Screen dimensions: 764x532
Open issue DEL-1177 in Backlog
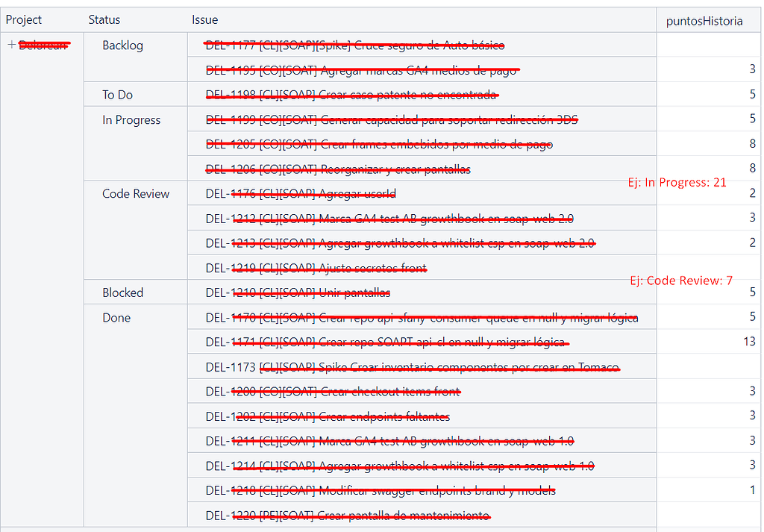coord(354,46)
